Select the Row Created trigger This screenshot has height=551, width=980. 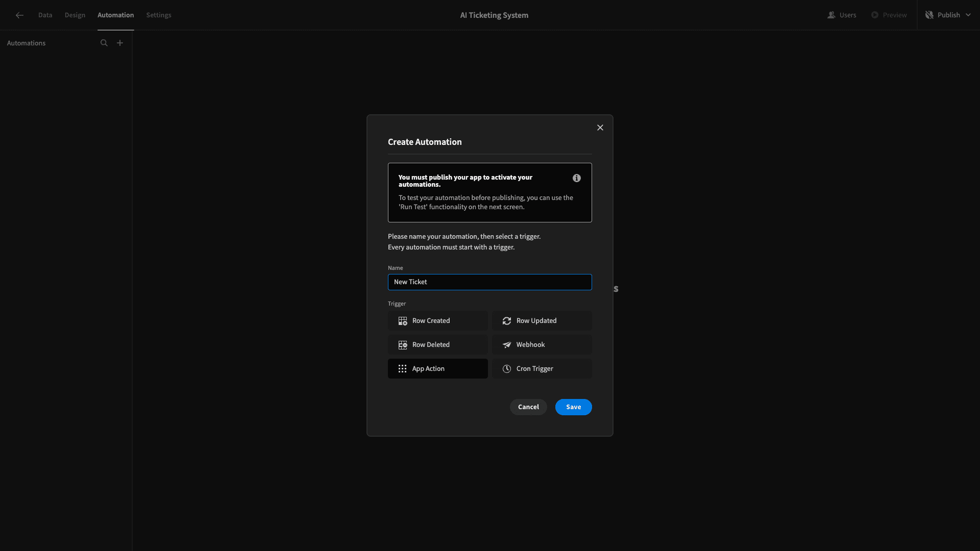[438, 321]
